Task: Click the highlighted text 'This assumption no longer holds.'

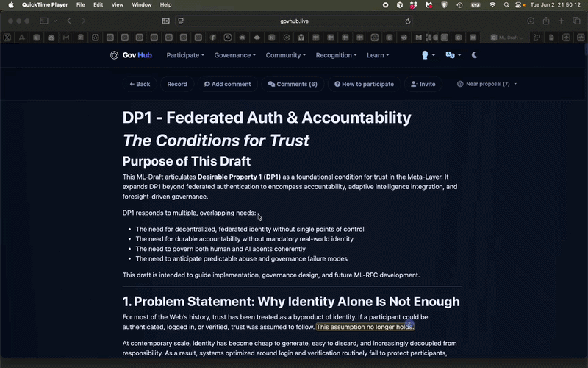Action: (365, 327)
